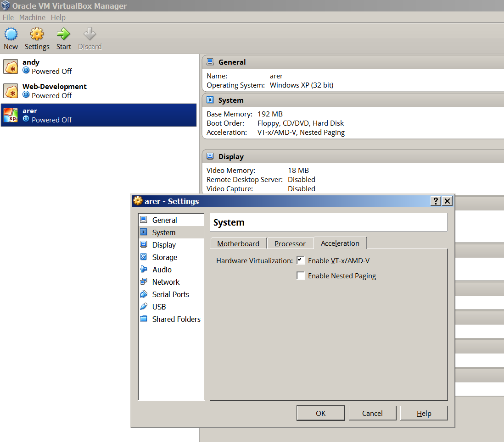Close the arer Settings dialog
Viewport: 504px width, 442px height.
click(x=447, y=201)
